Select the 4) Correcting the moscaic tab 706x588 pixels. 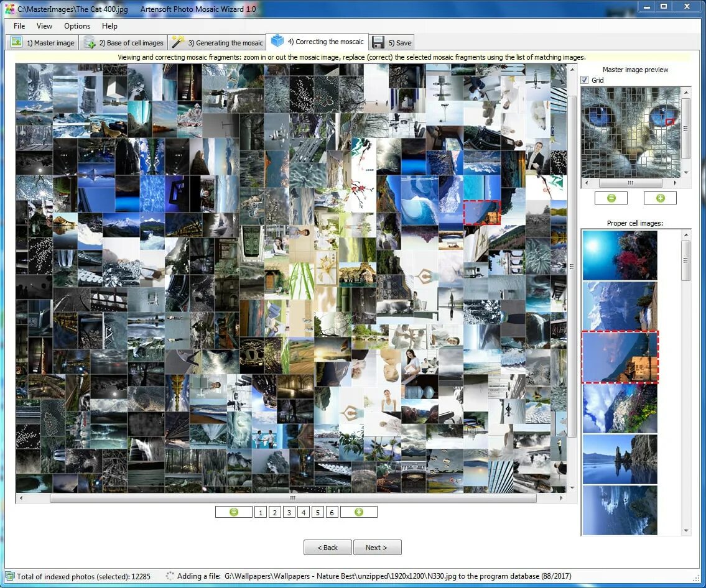(x=317, y=42)
